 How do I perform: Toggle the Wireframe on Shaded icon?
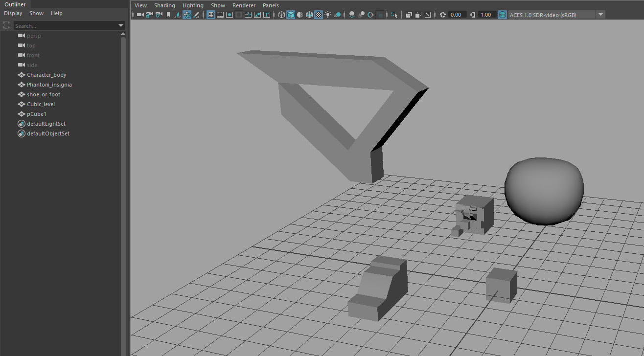(309, 15)
